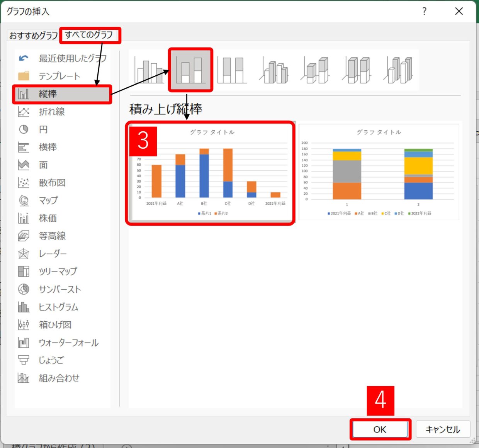This screenshot has height=448, width=479.
Task: Choose the 円 pie chart category
Action: [43, 129]
